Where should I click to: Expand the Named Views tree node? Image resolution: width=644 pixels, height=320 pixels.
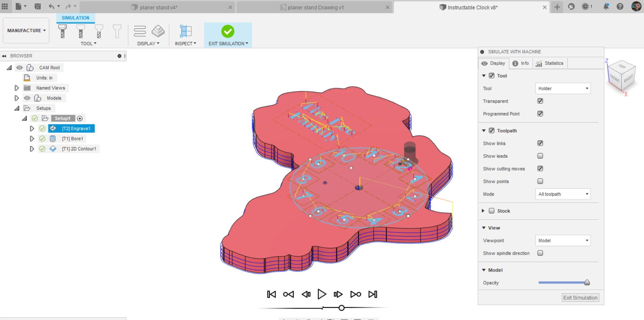tap(17, 88)
